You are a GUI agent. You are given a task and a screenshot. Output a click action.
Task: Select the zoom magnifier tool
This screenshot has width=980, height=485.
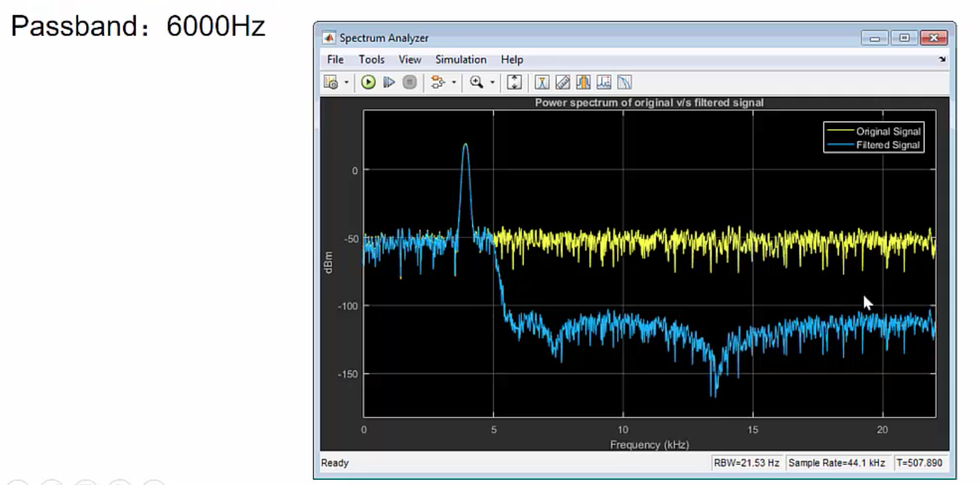coord(476,82)
